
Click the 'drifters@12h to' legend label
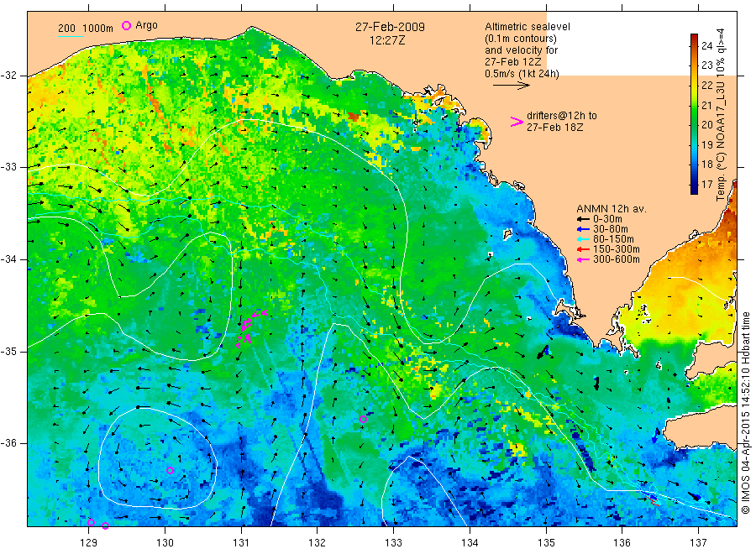tap(562, 116)
